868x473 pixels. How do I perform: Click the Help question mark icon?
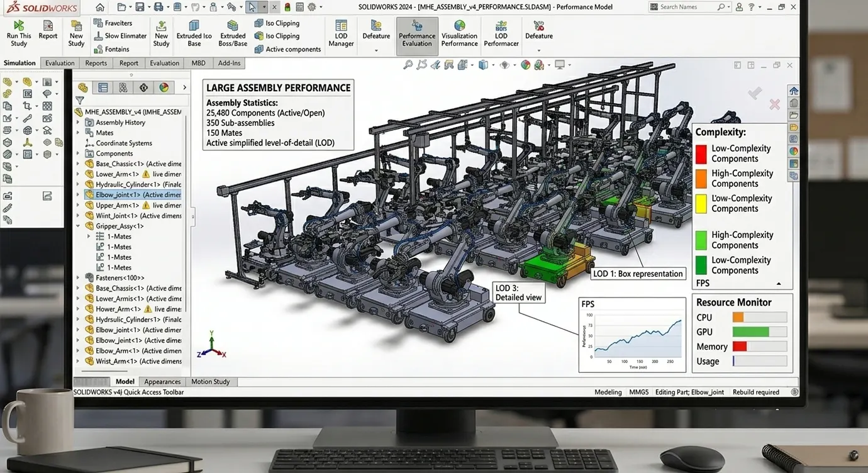pos(752,7)
